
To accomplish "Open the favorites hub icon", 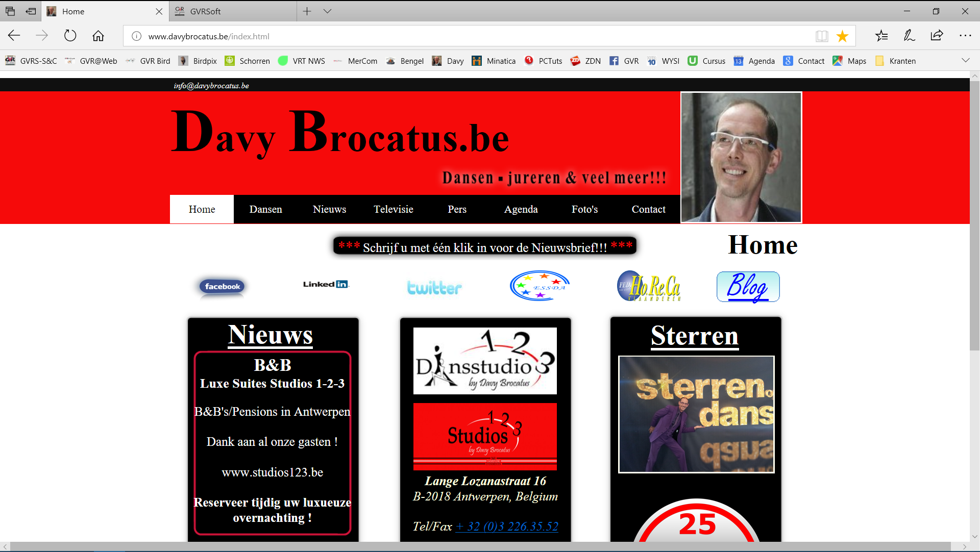I will 881,36.
